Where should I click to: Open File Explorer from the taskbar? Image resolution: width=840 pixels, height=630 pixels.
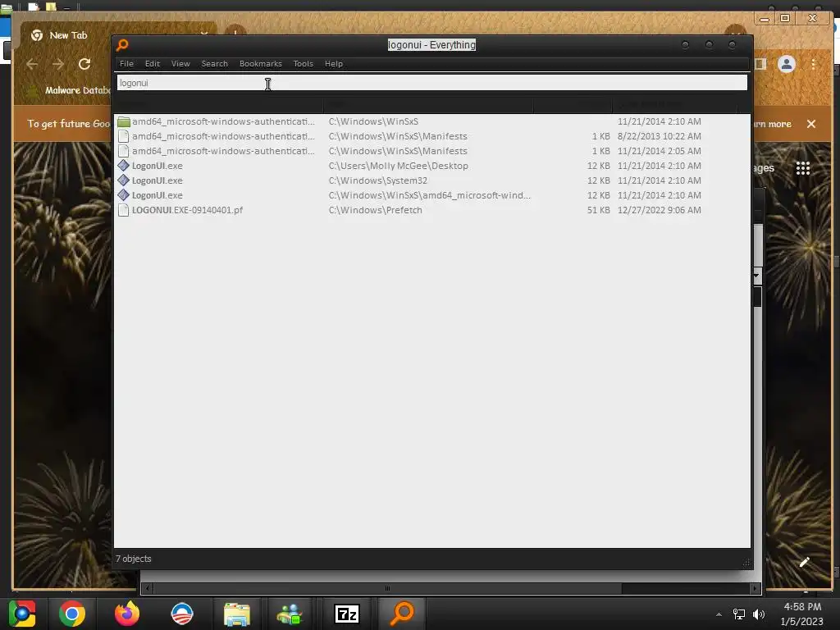(x=237, y=614)
